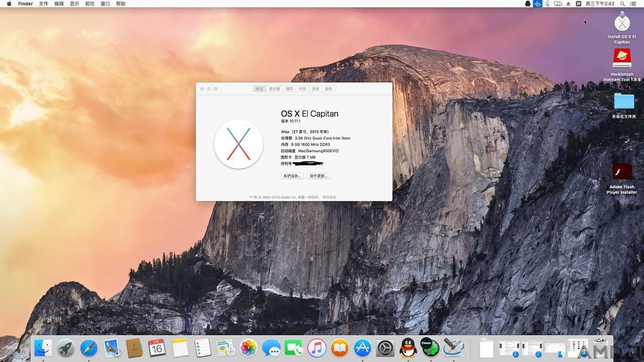The width and height of the screenshot is (644, 362).
Task: Open the 拼 input method menu
Action: point(578,3)
